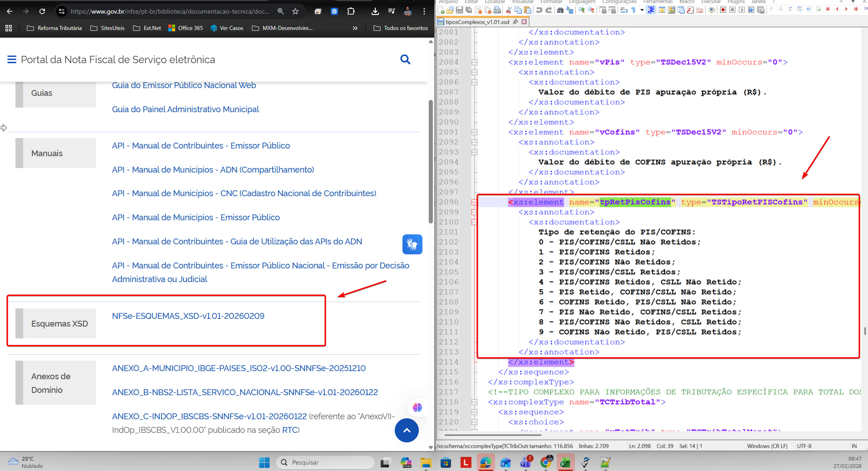Click the Save file icon in Notepad++ toolbar
Screen dimensions: 868x471
tap(459, 10)
